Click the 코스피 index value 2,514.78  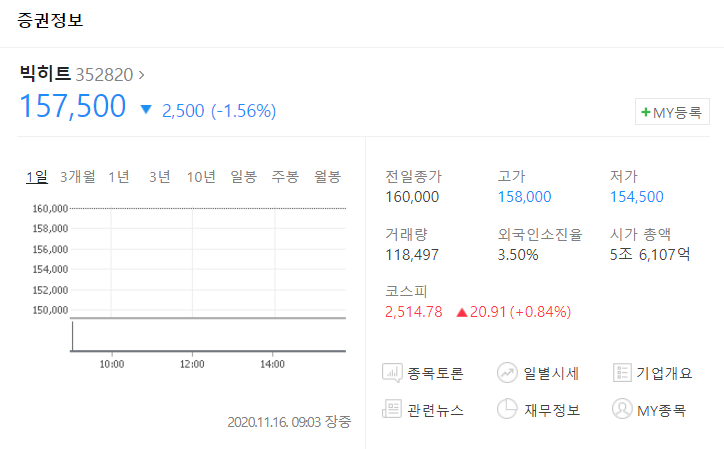click(x=413, y=312)
